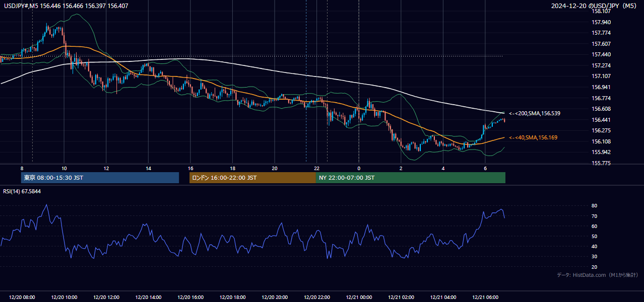
Task: Click hour tick '10' under the price chart
Action: click(64, 168)
